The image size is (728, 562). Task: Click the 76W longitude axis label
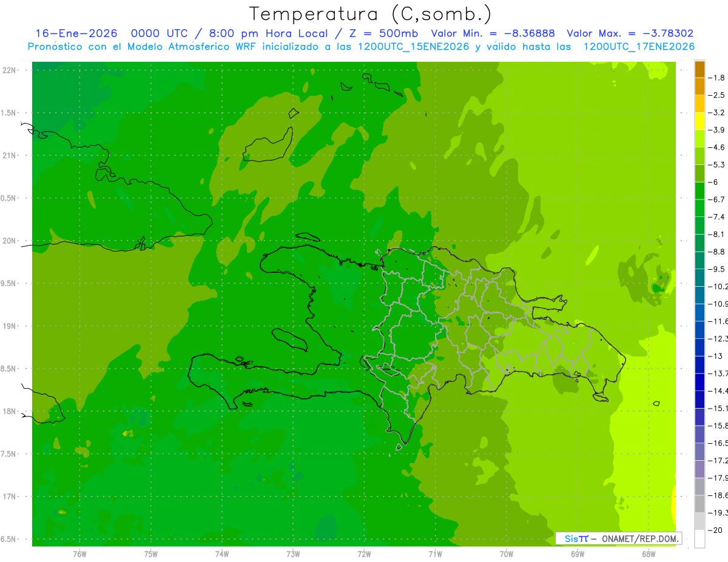[x=79, y=554]
